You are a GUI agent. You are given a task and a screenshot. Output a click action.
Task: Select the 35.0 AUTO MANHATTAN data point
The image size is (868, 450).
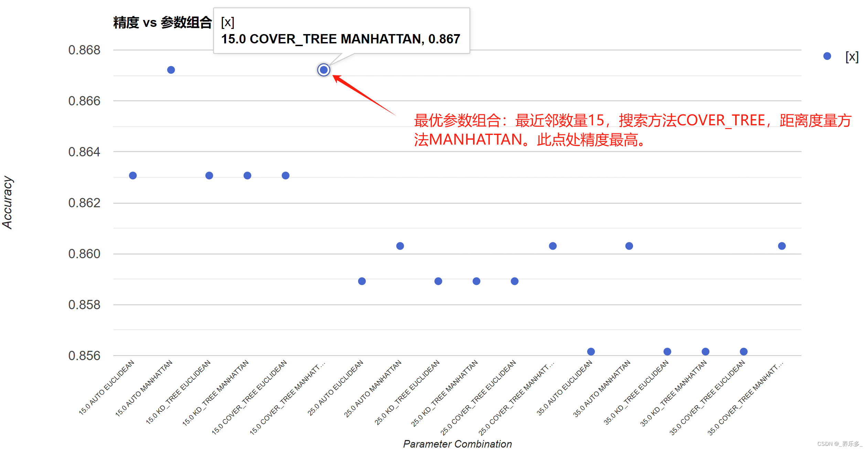click(629, 246)
